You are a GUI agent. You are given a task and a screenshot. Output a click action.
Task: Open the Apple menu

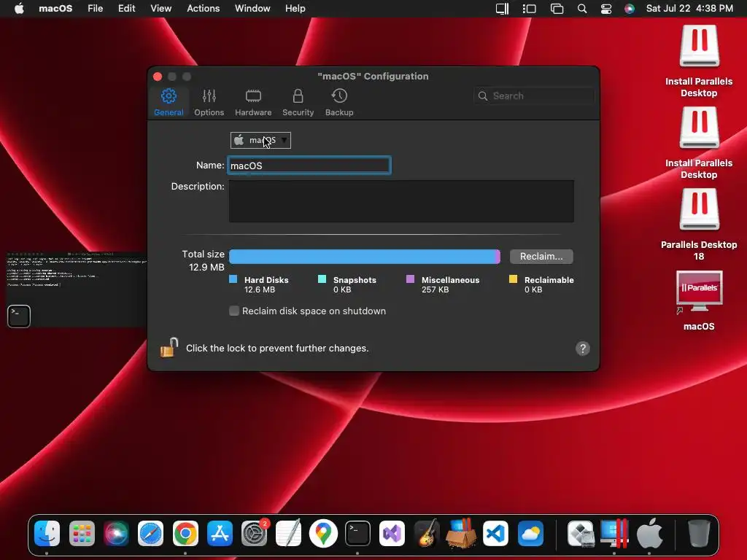pos(19,9)
